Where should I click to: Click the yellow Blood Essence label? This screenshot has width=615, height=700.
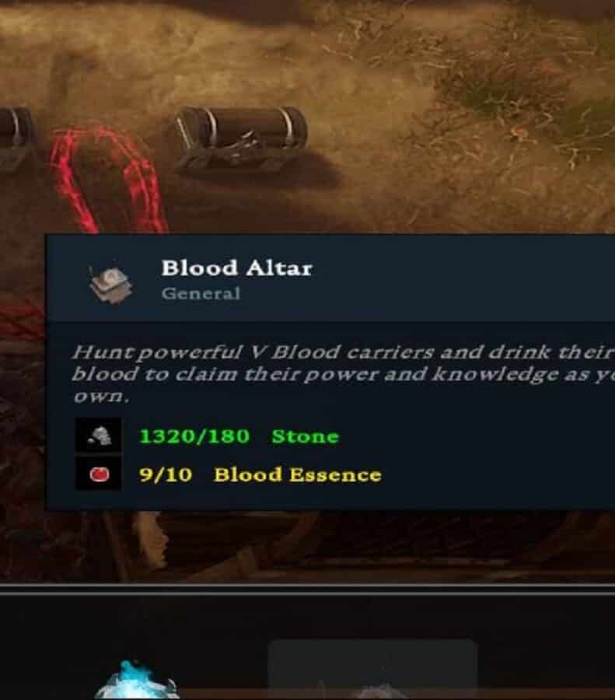point(298,474)
